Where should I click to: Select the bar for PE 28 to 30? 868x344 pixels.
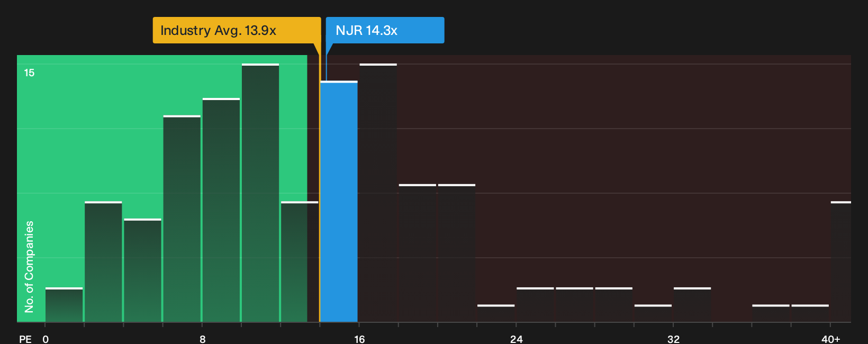[614, 305]
